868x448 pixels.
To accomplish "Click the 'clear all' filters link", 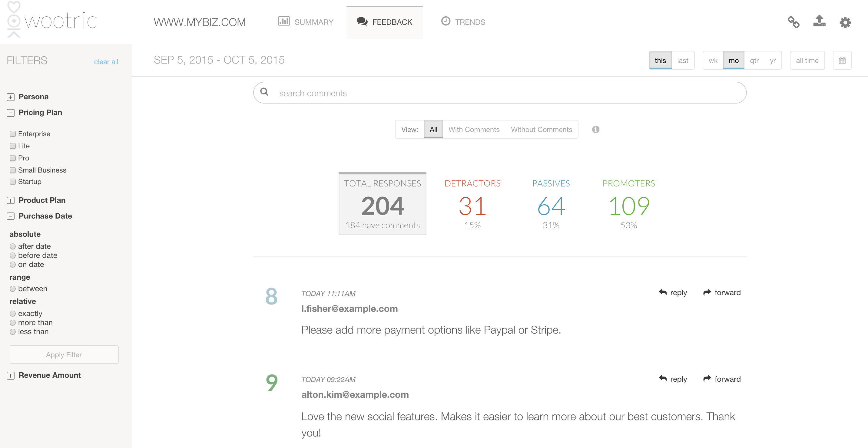I will coord(106,62).
